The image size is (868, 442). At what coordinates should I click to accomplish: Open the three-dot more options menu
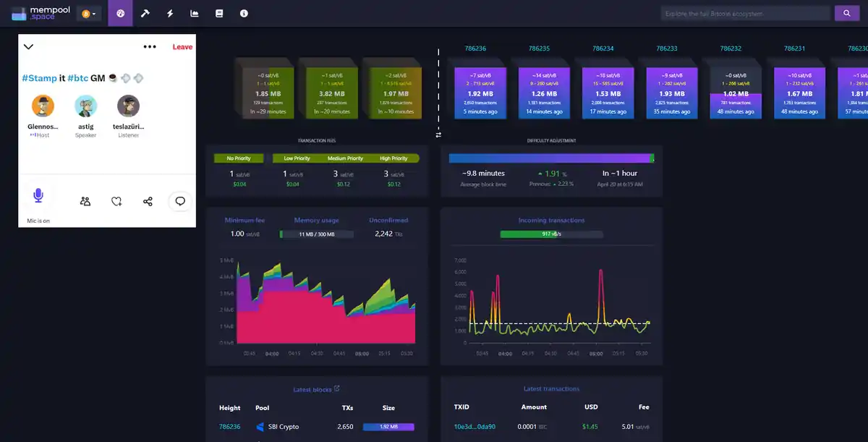(150, 47)
